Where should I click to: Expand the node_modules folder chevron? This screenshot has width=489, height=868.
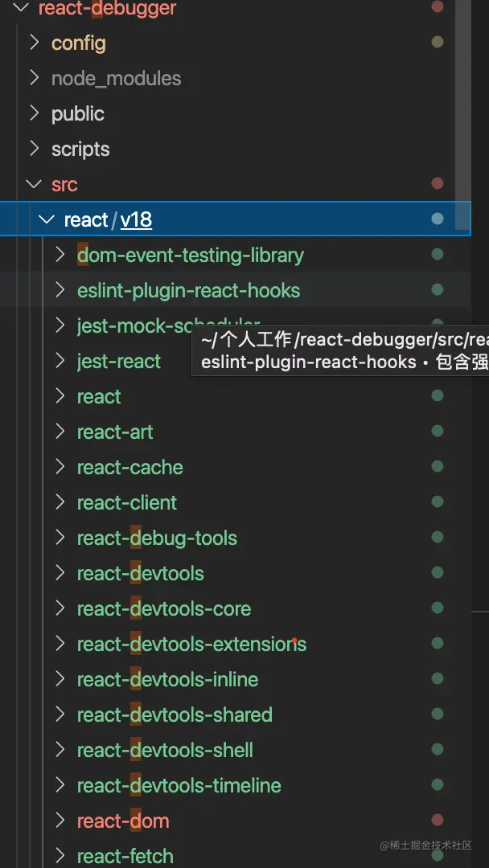(x=35, y=78)
